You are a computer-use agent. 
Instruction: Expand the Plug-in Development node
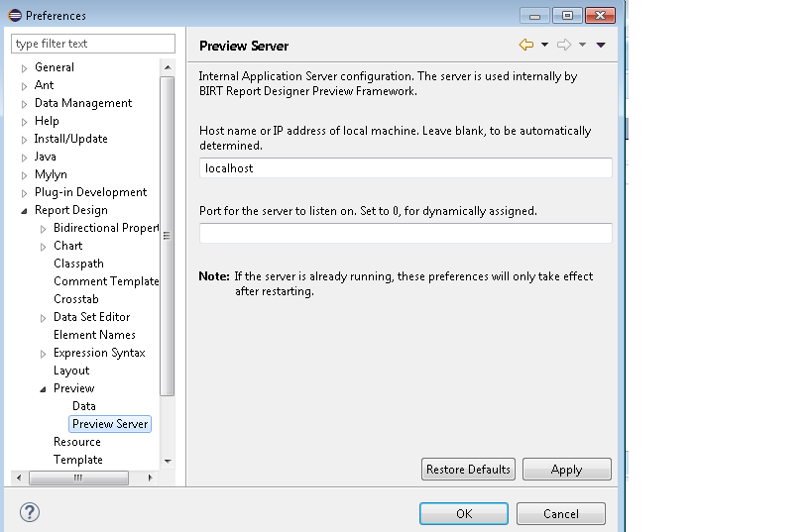(24, 193)
